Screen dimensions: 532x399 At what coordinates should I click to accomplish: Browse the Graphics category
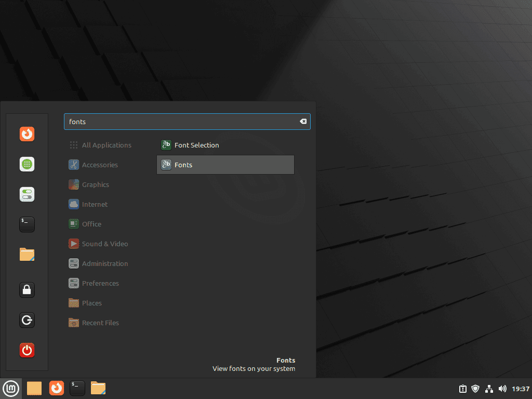coord(96,184)
